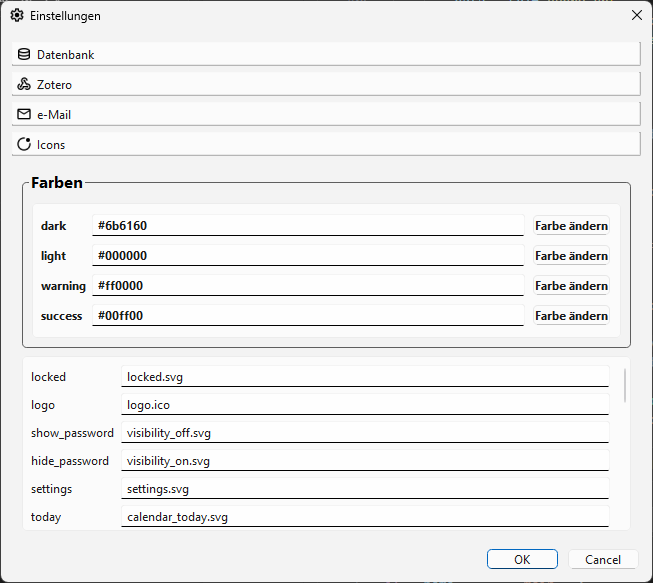Viewport: 653px width, 583px height.
Task: Collapse the Icons section header
Action: 325,144
